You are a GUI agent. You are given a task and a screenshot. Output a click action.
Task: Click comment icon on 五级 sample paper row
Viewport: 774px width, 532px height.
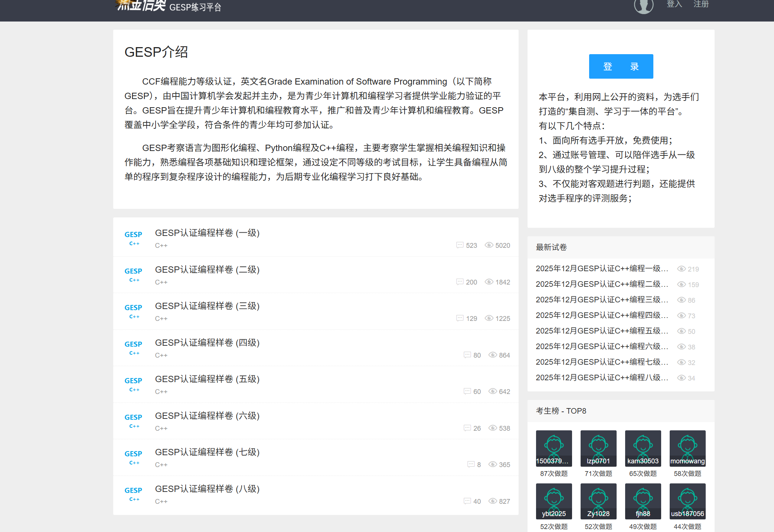click(467, 391)
